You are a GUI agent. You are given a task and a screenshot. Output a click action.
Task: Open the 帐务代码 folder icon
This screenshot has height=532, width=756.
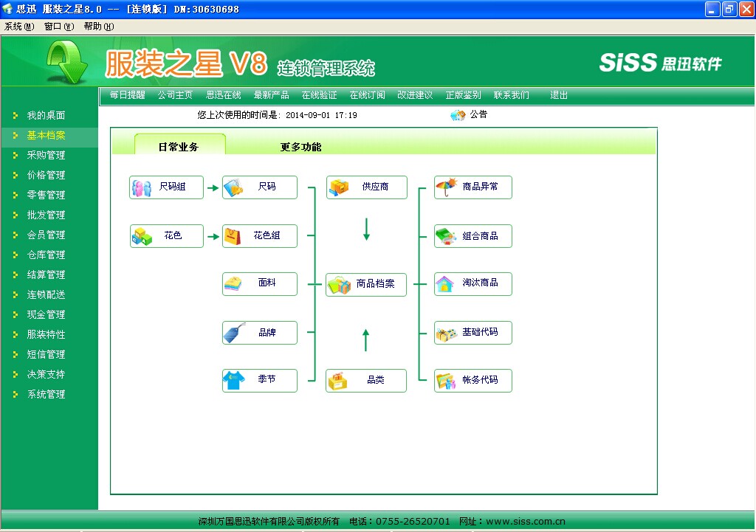pyautogui.click(x=446, y=381)
